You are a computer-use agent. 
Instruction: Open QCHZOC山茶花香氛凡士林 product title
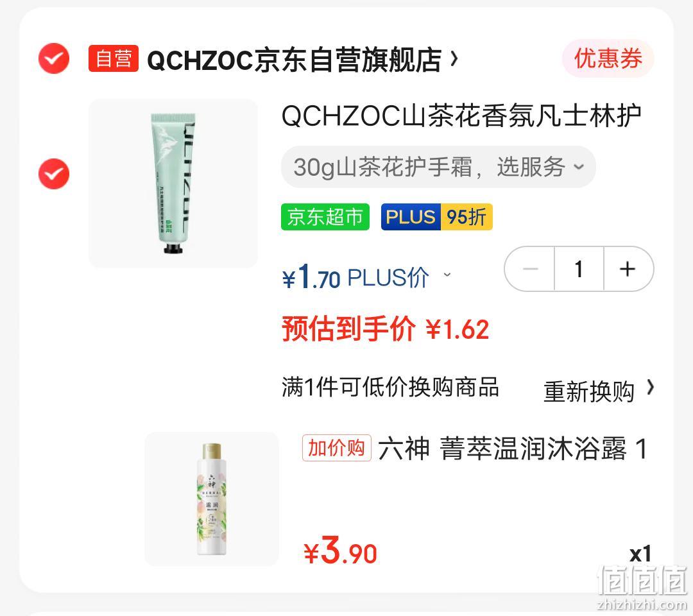click(461, 116)
